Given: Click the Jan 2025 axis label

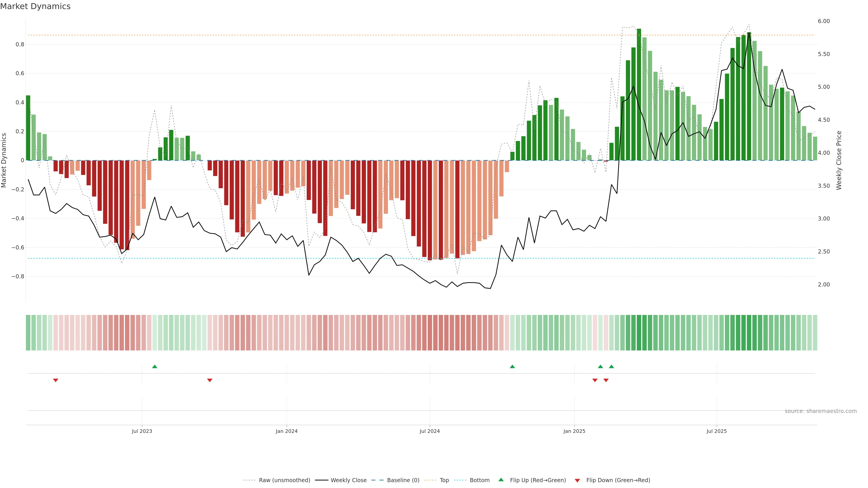Looking at the screenshot, I should [x=574, y=431].
